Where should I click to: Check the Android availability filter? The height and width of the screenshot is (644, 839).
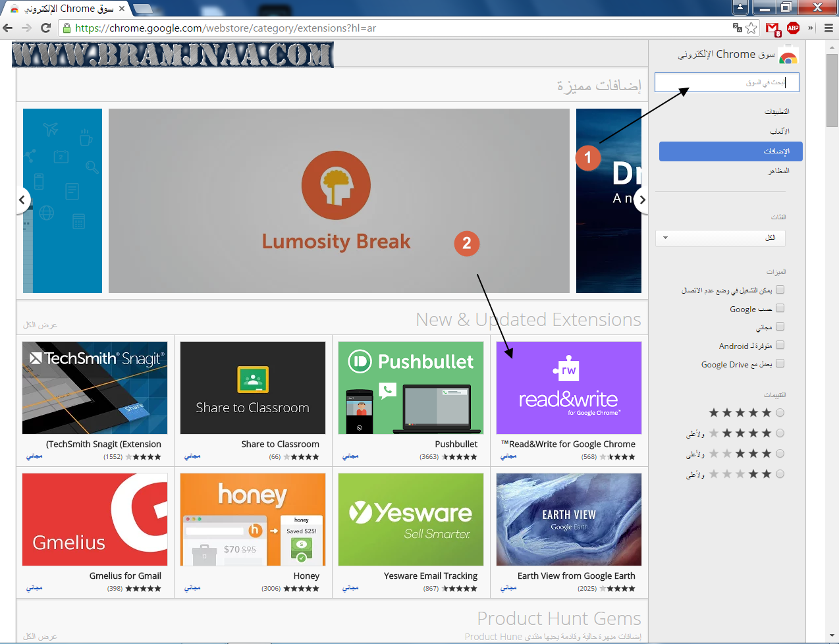tap(780, 345)
